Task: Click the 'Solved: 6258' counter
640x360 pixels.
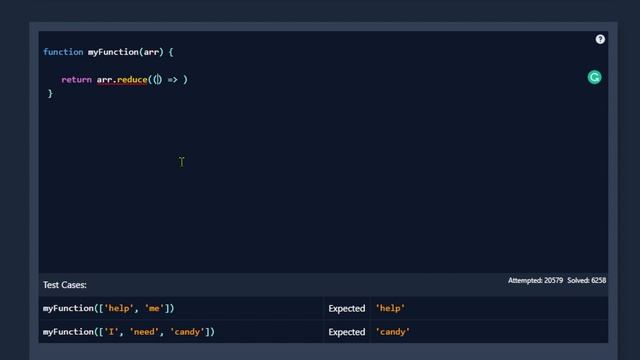Action: click(x=587, y=280)
